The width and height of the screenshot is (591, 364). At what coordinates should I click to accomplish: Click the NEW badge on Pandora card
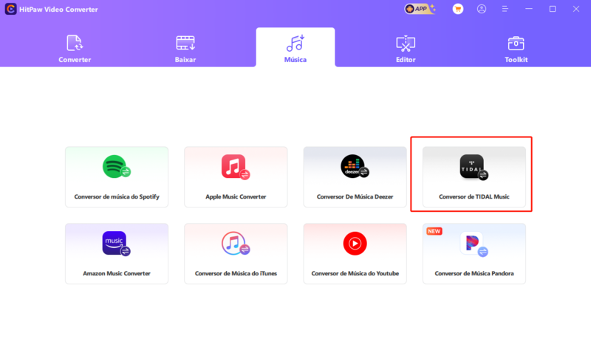(434, 231)
